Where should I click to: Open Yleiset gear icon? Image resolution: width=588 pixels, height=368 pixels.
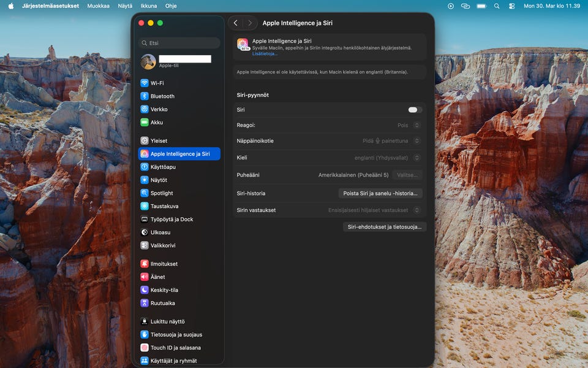(145, 141)
